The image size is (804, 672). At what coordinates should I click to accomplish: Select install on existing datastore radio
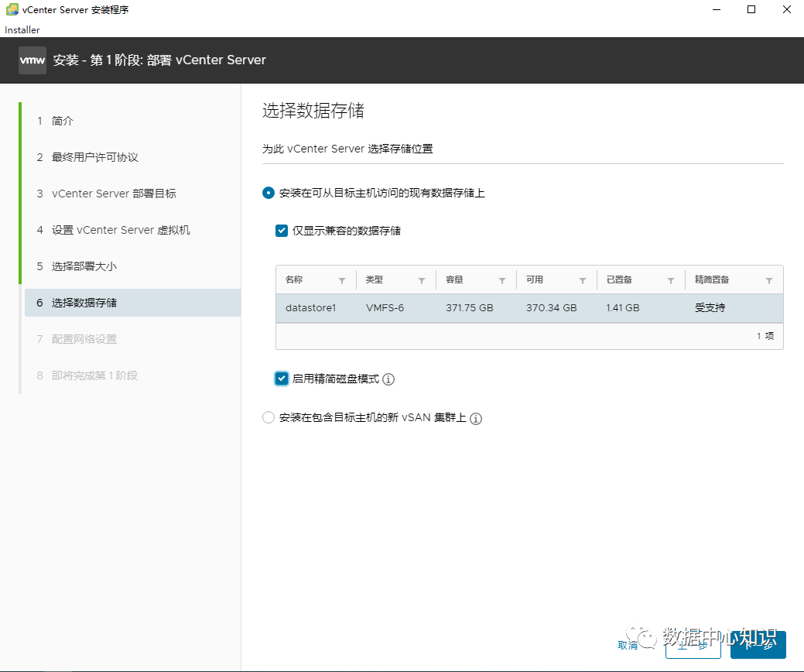click(269, 193)
